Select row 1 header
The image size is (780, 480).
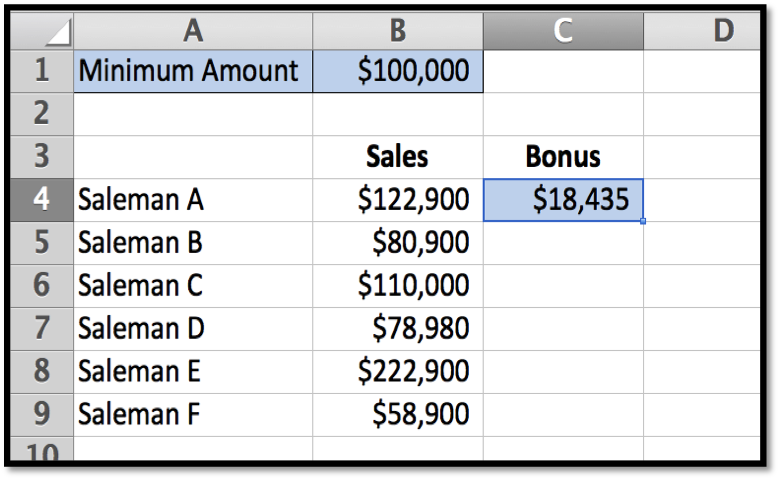pyautogui.click(x=42, y=71)
